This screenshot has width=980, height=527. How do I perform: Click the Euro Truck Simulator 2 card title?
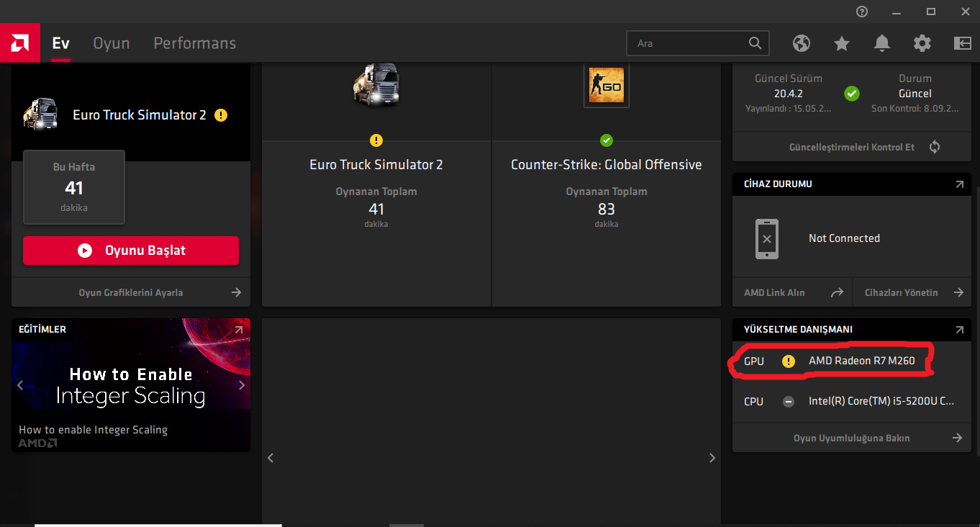click(x=376, y=165)
